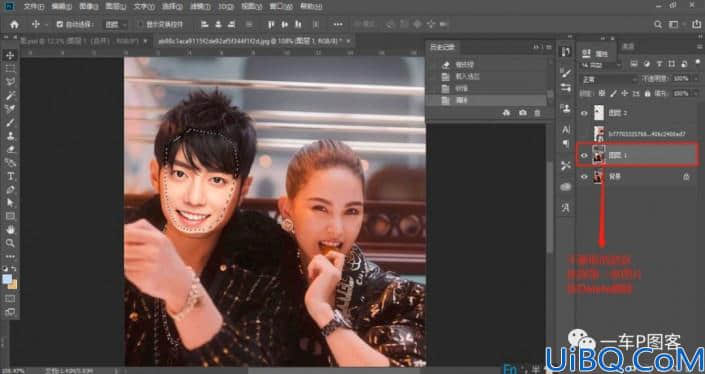Open the more options ellipsis in options bar
The width and height of the screenshot is (705, 374).
coord(338,25)
